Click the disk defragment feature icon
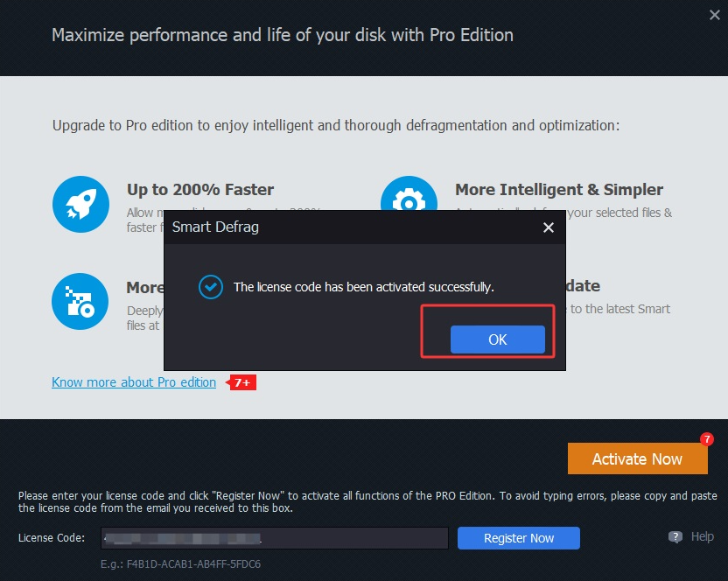728x581 pixels. pos(80,302)
